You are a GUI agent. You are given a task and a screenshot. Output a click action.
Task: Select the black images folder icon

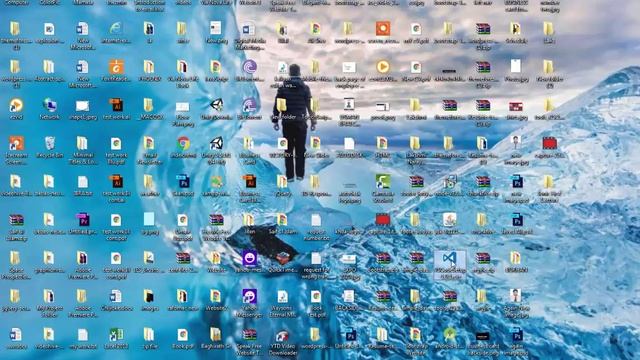149,296
